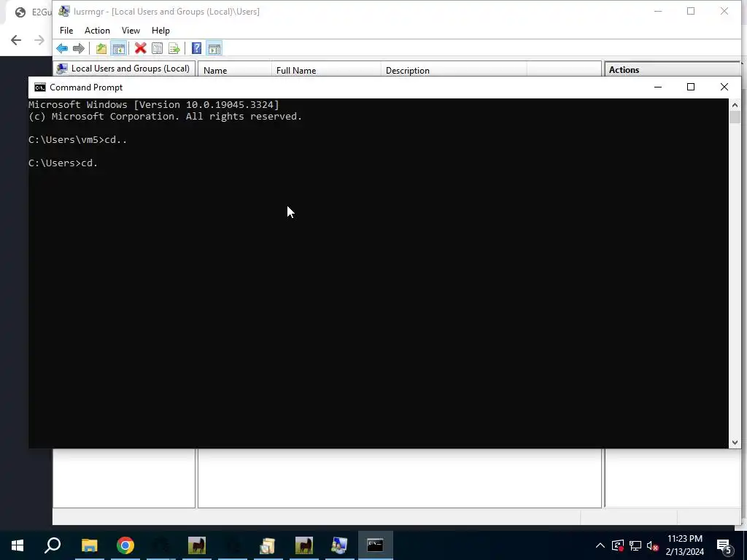Open the Windows Start menu
The width and height of the screenshot is (747, 560).
coord(18,545)
